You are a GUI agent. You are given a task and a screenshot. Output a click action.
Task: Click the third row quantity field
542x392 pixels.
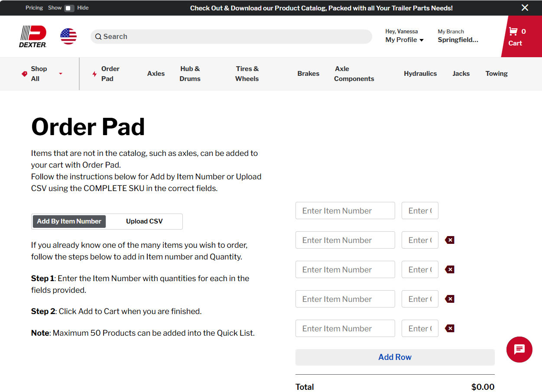[420, 269]
